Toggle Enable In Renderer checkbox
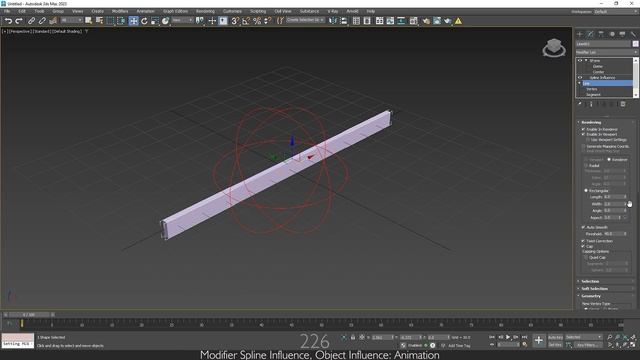 583,129
